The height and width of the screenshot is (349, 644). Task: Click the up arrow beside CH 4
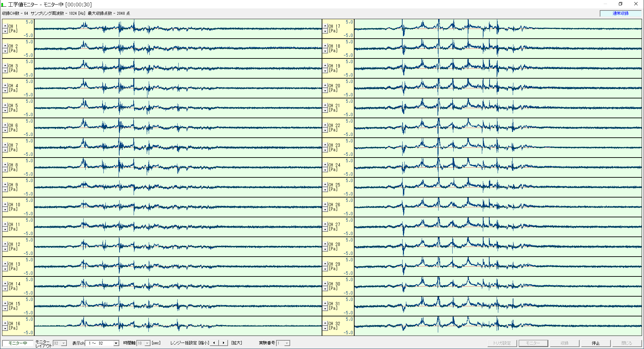click(5, 86)
